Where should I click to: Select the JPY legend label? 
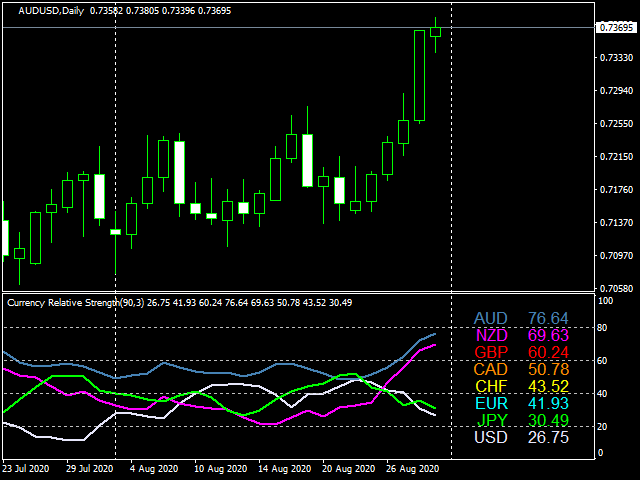491,420
